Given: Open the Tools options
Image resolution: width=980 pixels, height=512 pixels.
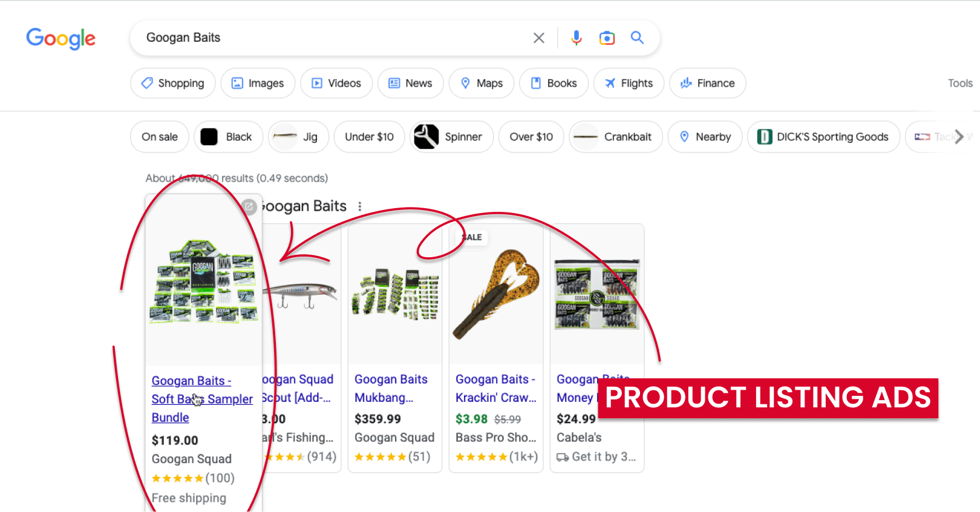Looking at the screenshot, I should pos(959,83).
